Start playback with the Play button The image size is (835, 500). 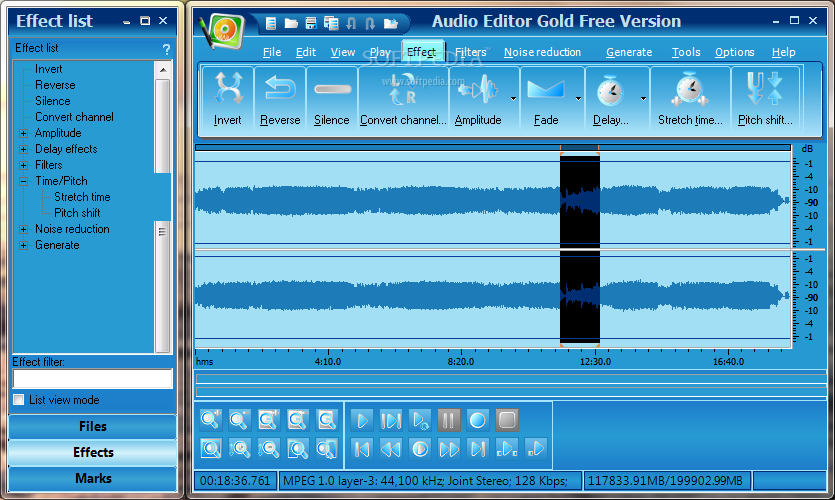point(362,421)
